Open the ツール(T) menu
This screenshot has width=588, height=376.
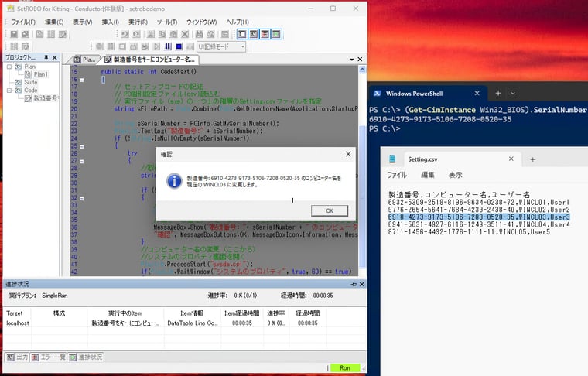point(167,22)
